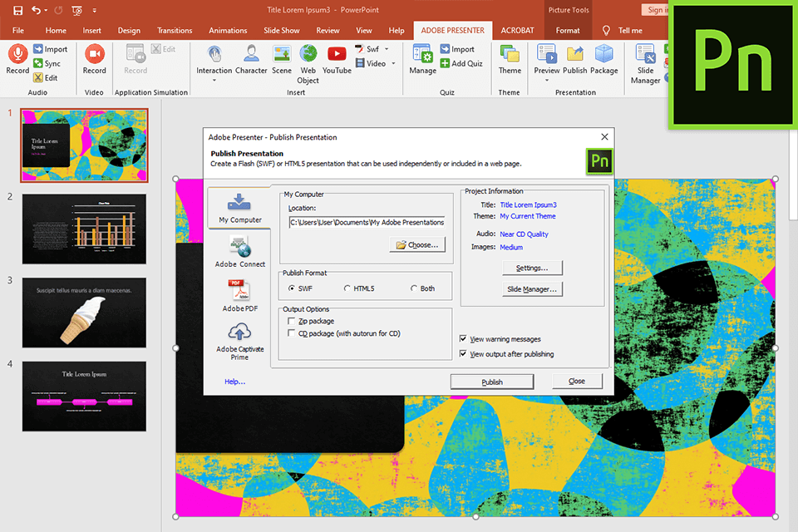
Task: Customize the Quick Access Toolbar
Action: (95, 10)
